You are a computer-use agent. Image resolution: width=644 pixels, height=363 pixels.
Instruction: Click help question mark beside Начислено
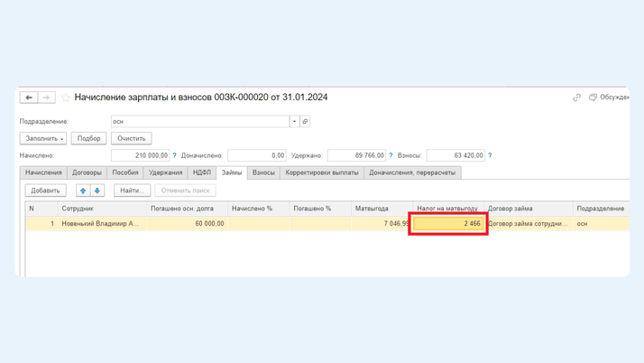coord(174,155)
